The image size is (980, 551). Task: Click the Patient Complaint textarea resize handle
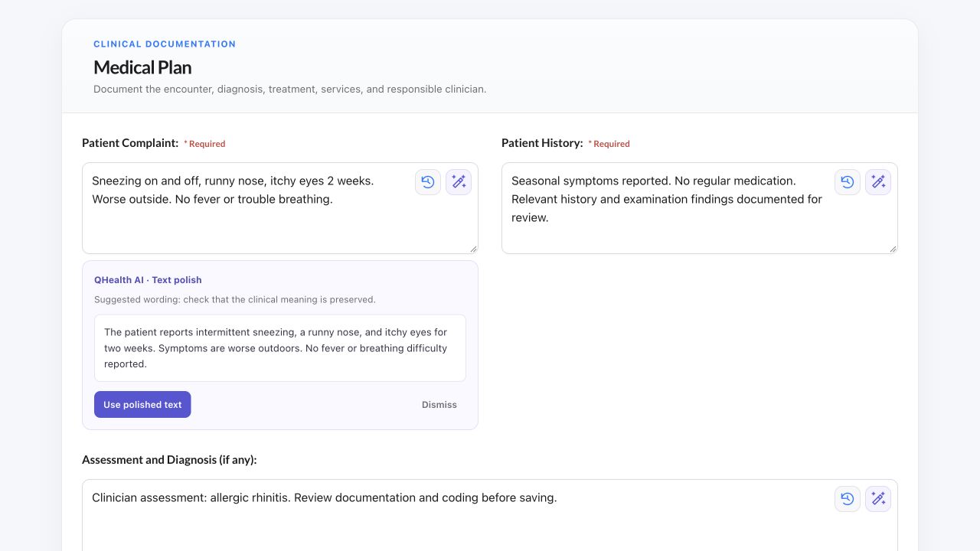(473, 249)
